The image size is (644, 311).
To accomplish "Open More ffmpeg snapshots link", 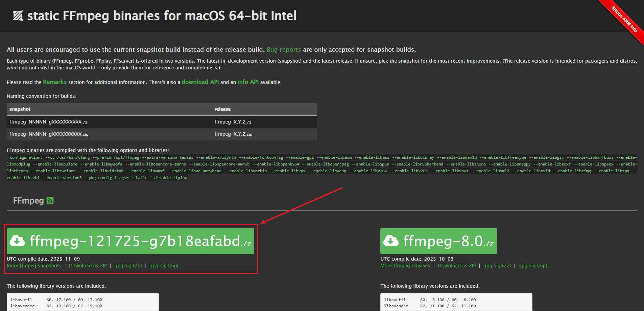I will [x=34, y=266].
